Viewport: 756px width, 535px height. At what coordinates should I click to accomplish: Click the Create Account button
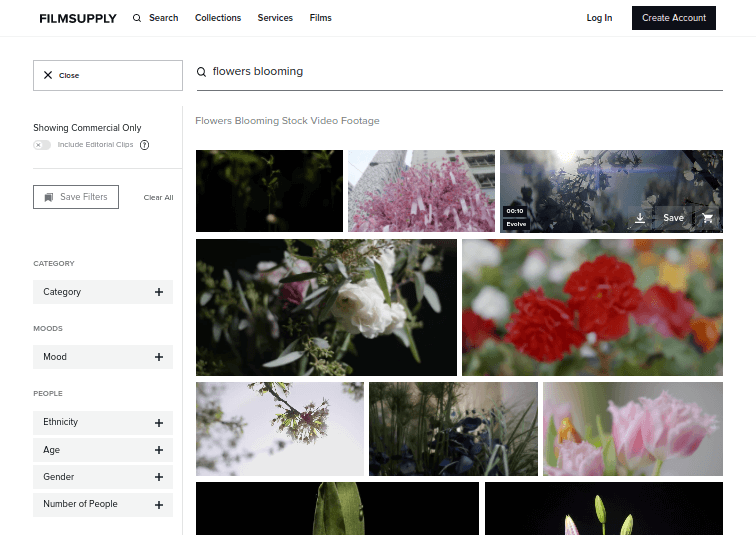click(674, 18)
